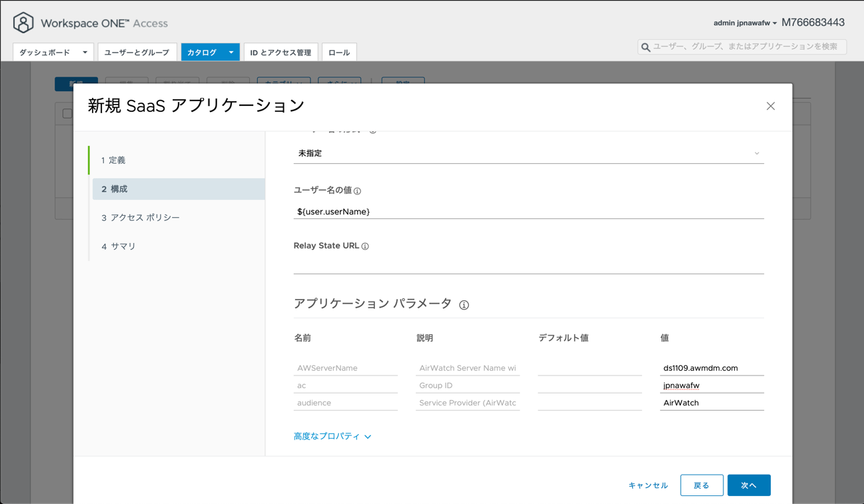Image resolution: width=864 pixels, height=504 pixels.
Task: Open ロール tab
Action: [339, 53]
